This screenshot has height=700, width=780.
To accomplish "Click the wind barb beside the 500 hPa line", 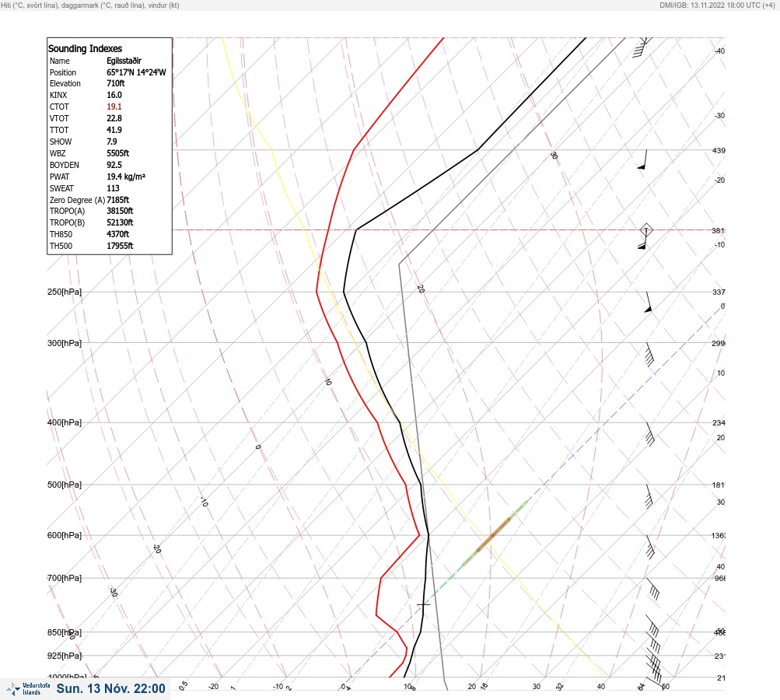I will click(649, 496).
